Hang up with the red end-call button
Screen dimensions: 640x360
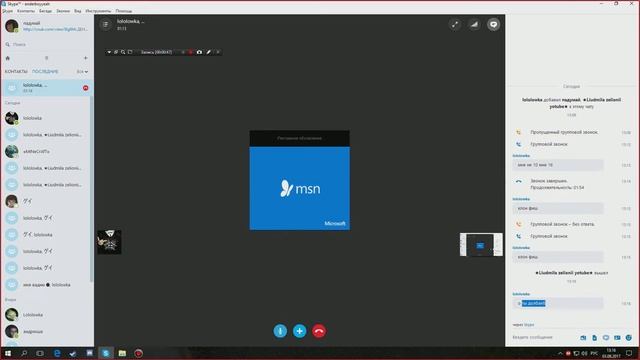(319, 331)
